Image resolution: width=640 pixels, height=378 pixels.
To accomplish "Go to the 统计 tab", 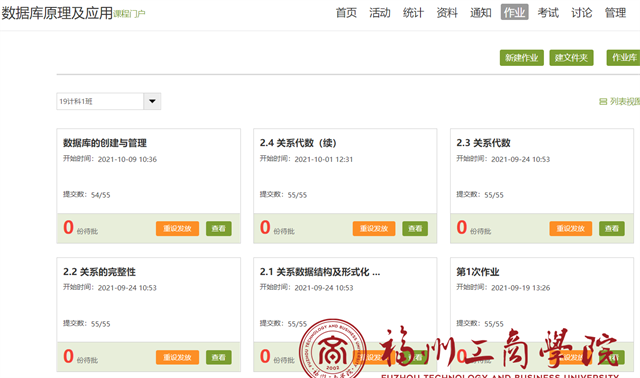I will [x=413, y=13].
